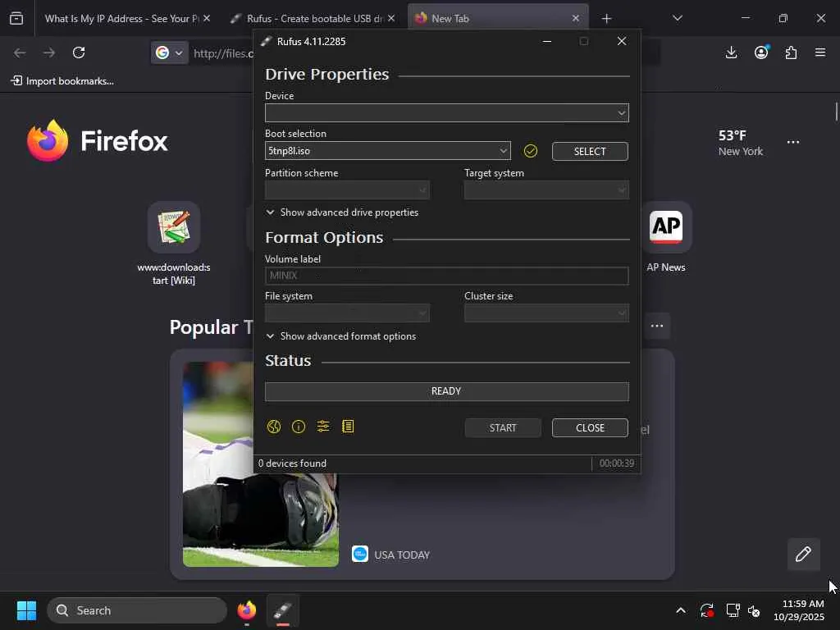Open network tray icon

tap(733, 610)
